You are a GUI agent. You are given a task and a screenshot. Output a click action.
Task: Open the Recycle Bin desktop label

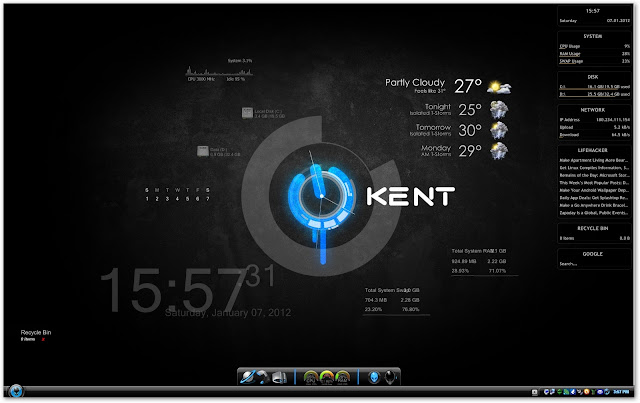click(36, 332)
